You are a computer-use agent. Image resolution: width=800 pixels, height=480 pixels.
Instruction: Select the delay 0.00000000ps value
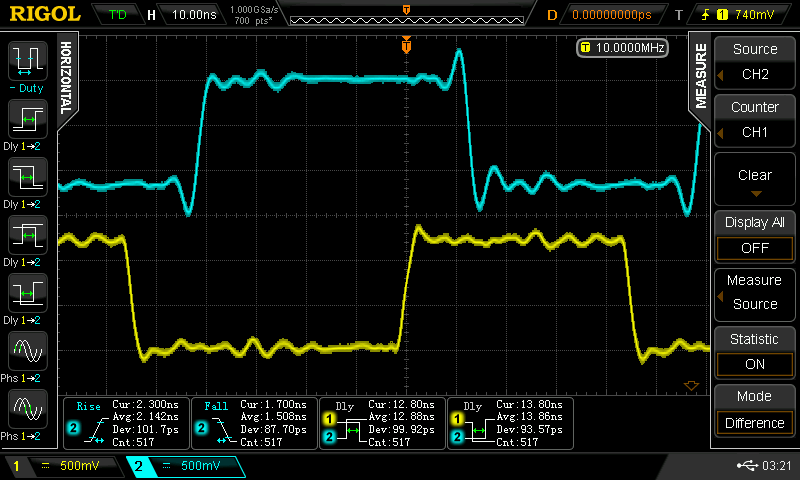[612, 15]
